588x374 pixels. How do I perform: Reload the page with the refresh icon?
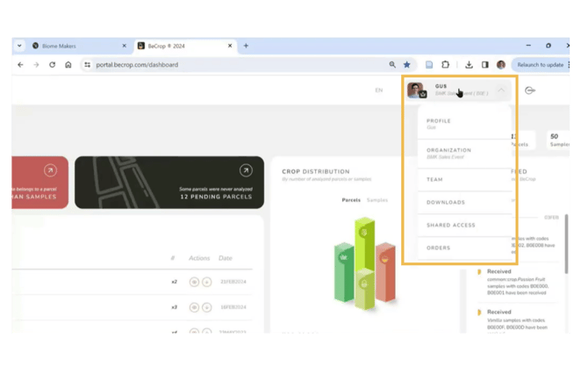(x=52, y=65)
